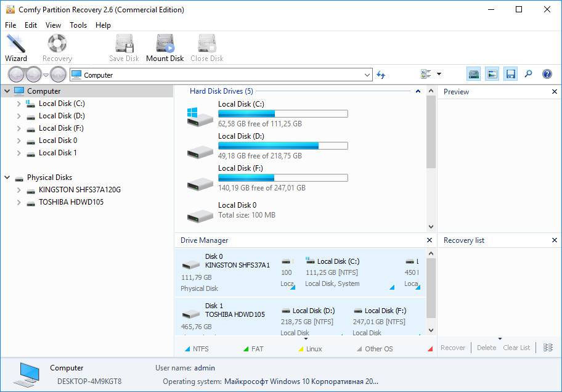This screenshot has width=562, height=392.
Task: Click the Up navigation round button
Action: [58, 75]
